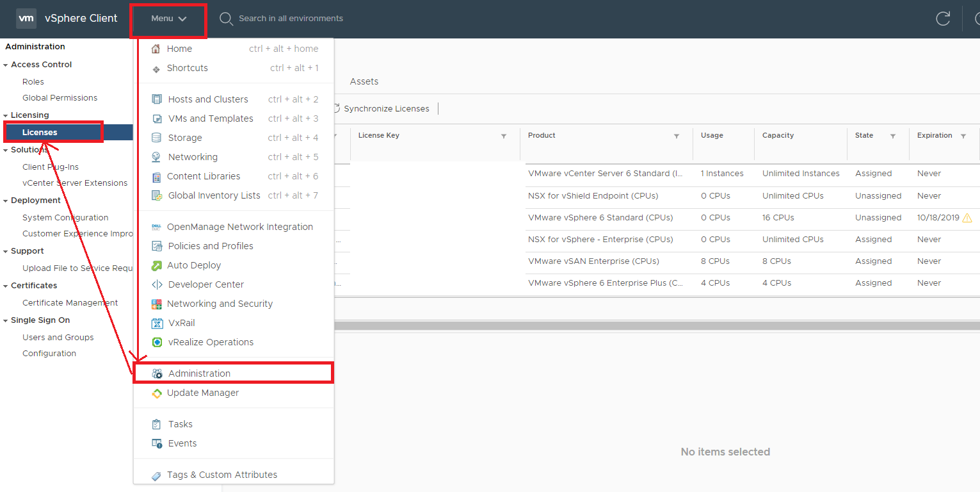
Task: Sort by the Capacity column header
Action: (x=778, y=136)
